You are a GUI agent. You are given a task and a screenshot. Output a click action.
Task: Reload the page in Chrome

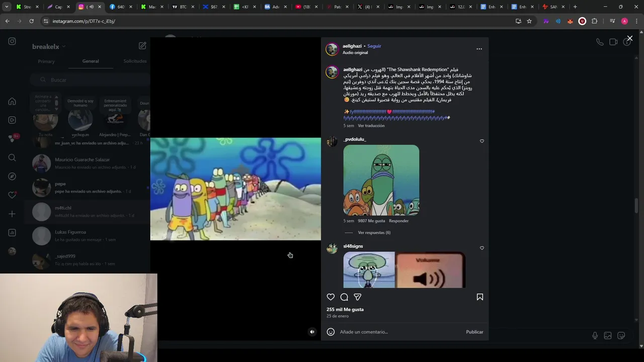pos(31,21)
